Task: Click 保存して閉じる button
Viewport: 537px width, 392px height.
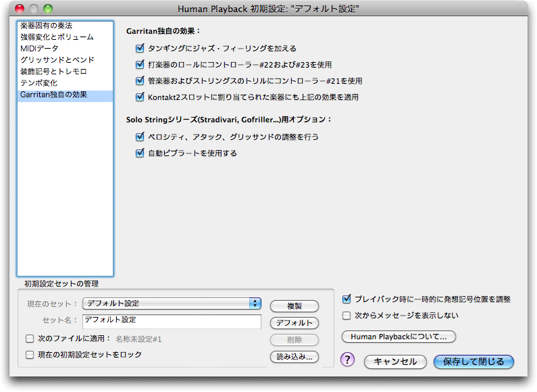Action: [x=474, y=362]
